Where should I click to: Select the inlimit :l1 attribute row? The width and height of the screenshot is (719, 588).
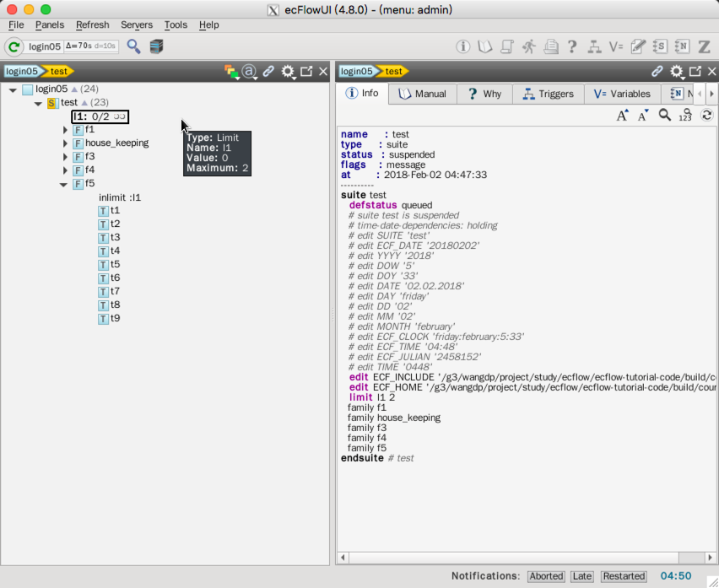point(120,197)
